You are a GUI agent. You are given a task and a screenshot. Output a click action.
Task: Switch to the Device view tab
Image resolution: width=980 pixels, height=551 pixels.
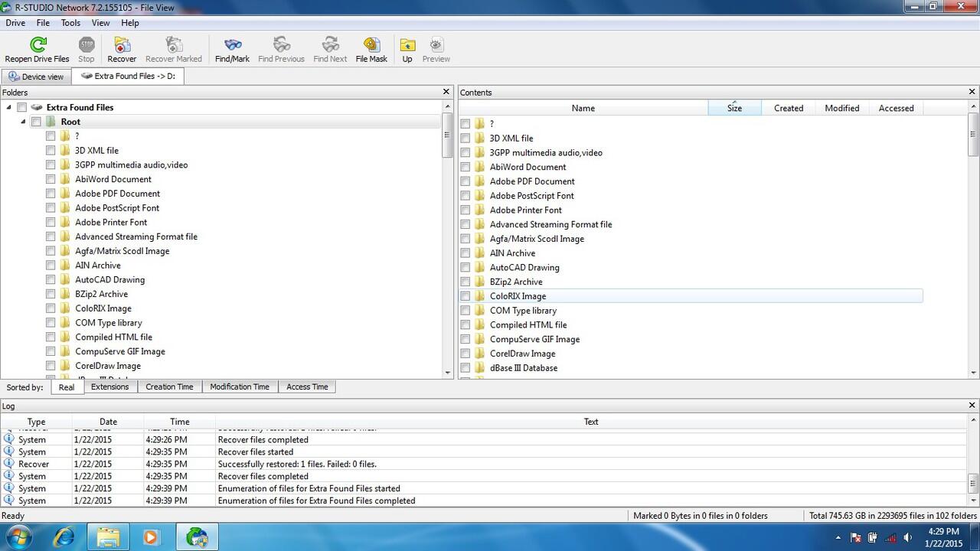point(35,76)
